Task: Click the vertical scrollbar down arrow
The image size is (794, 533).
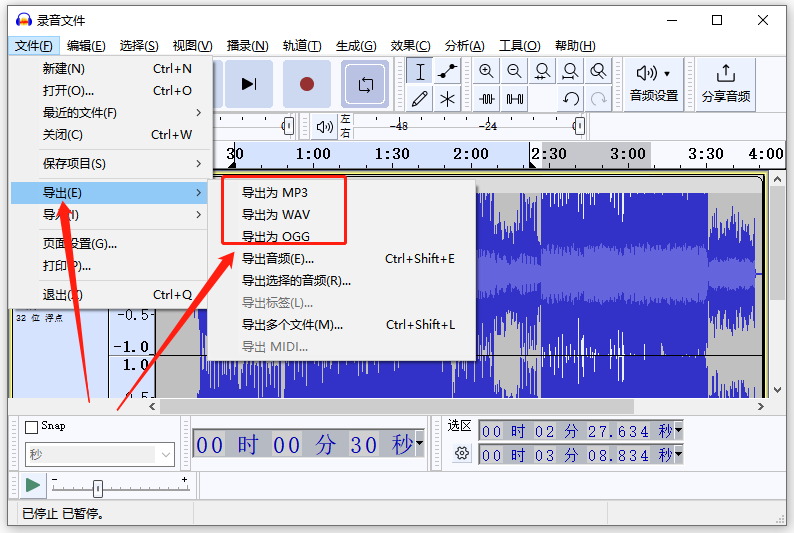Action: (x=778, y=390)
